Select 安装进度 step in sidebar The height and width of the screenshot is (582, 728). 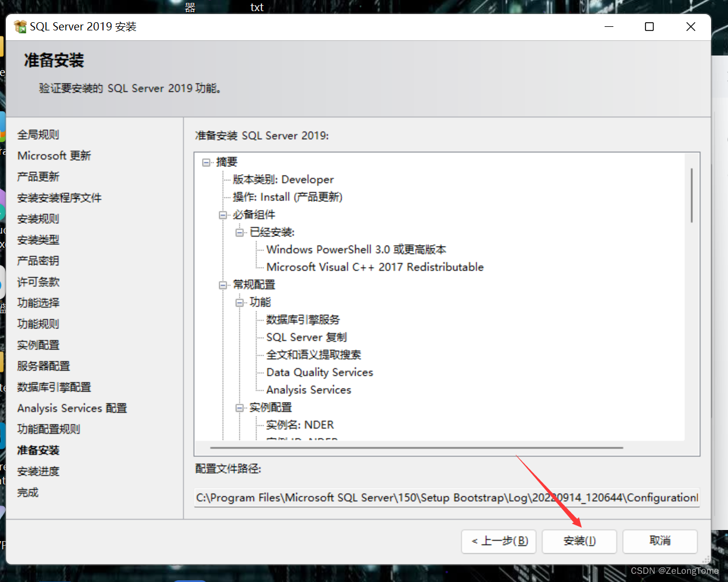pyautogui.click(x=38, y=471)
